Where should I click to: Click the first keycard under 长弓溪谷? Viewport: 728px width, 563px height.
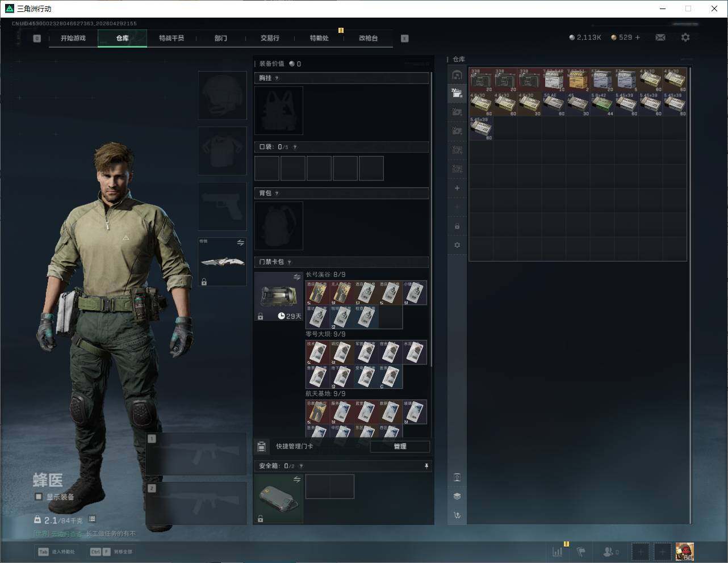click(317, 293)
